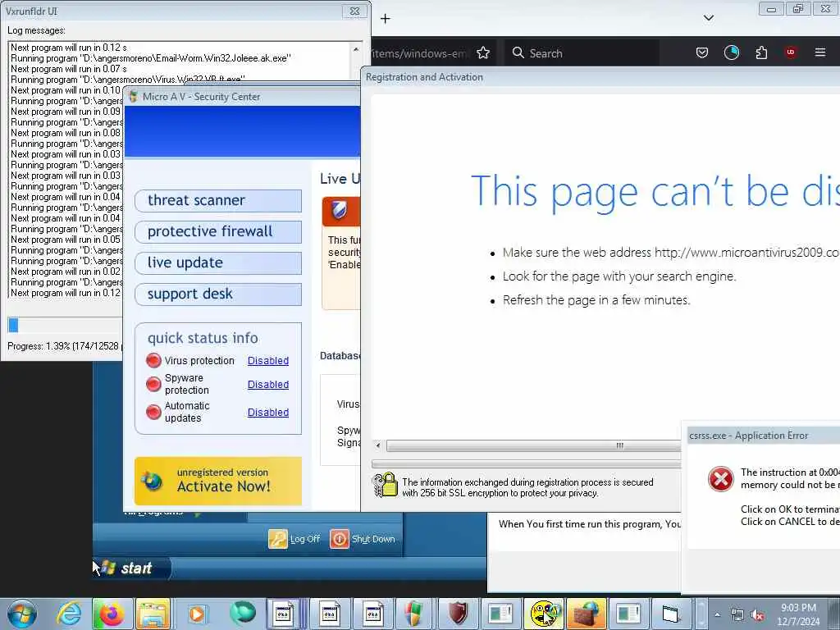The width and height of the screenshot is (840, 630).
Task: Click the Firefox circular account toolbar icon
Action: (731, 52)
